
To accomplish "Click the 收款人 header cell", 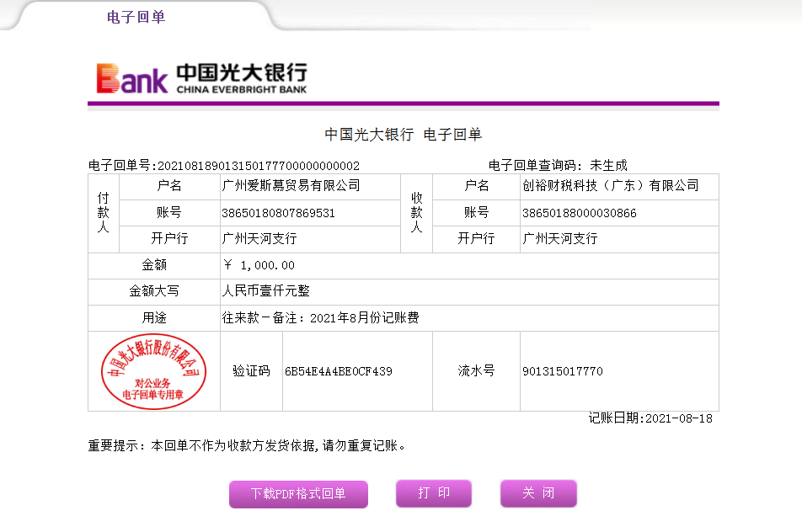I will pyautogui.click(x=417, y=213).
